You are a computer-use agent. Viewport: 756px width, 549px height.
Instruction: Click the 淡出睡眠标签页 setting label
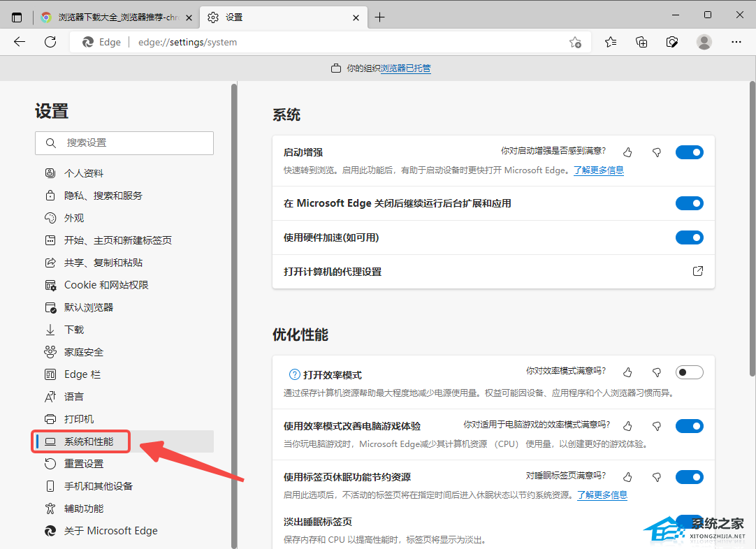pyautogui.click(x=318, y=522)
